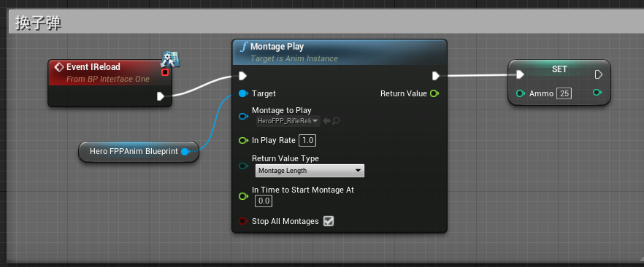
Task: Click the Montage Play execution input pin
Action: tap(242, 76)
